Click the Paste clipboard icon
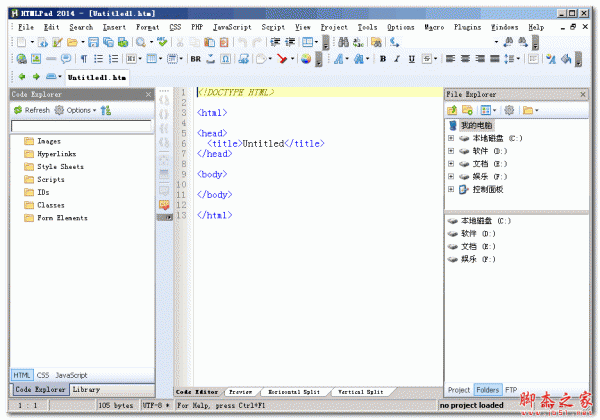This screenshot has width=600, height=420. (x=209, y=43)
